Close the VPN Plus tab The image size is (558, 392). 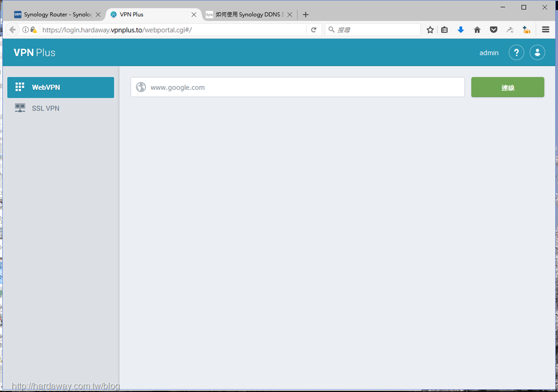194,15
